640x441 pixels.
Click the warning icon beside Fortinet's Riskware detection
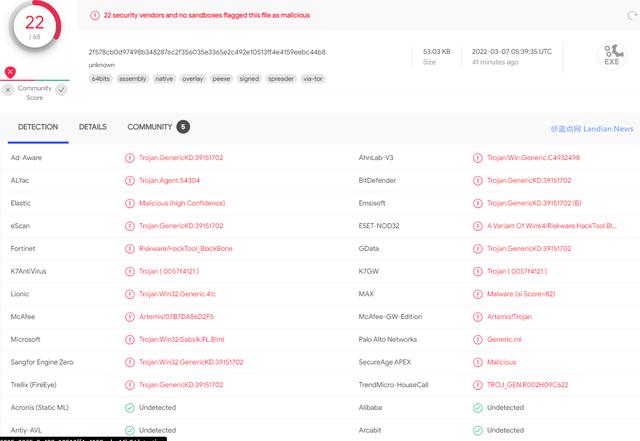pos(129,249)
